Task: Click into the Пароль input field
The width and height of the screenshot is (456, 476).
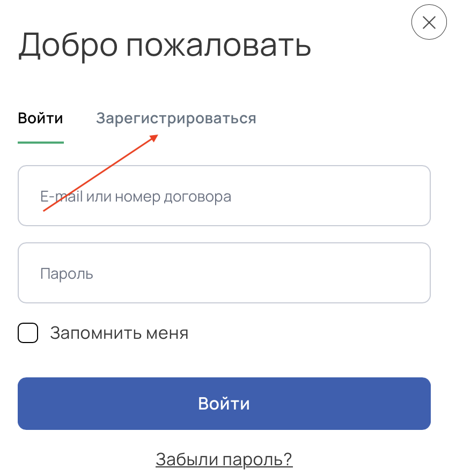Action: point(224,273)
